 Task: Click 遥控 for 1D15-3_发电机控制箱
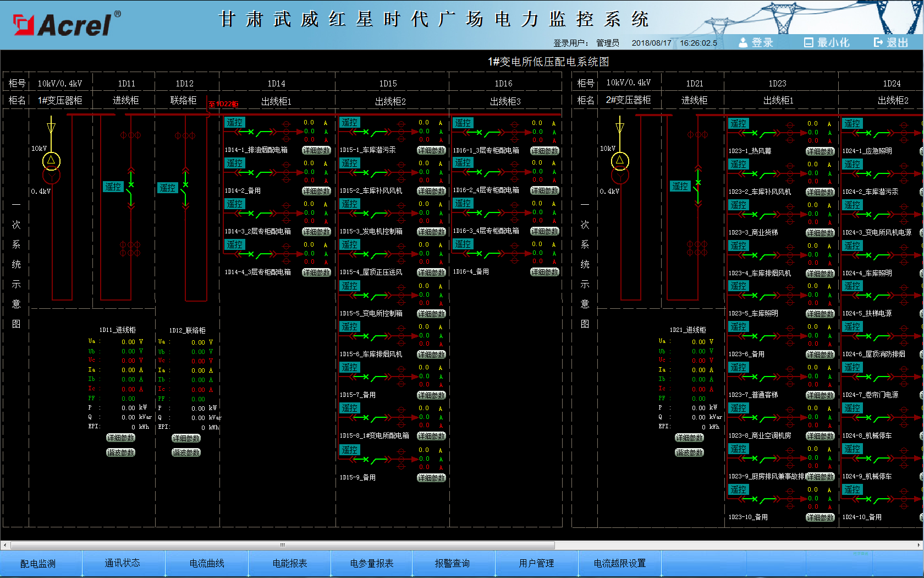(350, 204)
